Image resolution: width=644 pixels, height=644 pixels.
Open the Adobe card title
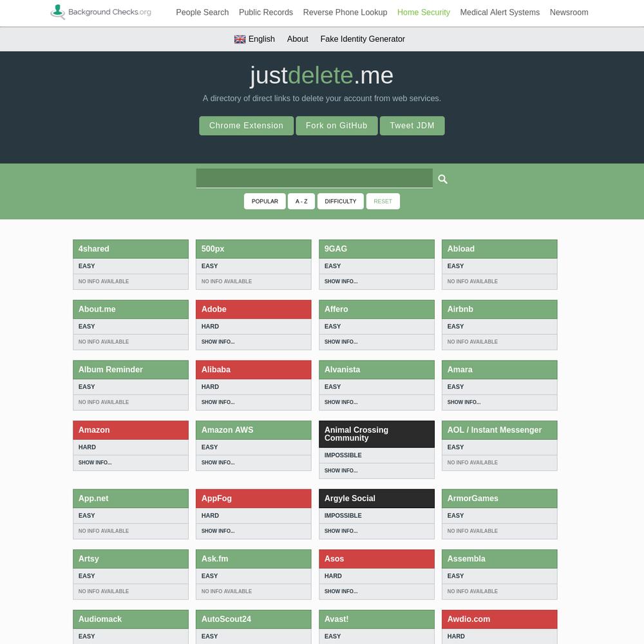tap(253, 309)
